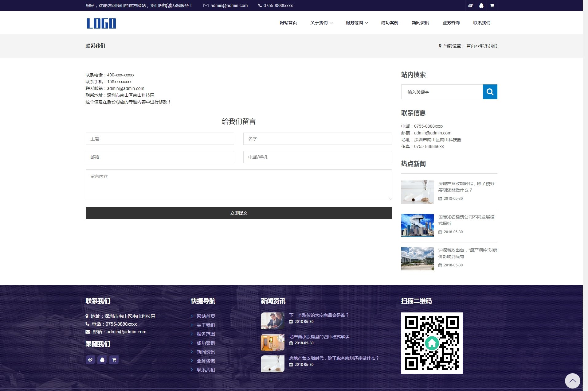Open the 网站首页 navigation item

click(x=288, y=22)
